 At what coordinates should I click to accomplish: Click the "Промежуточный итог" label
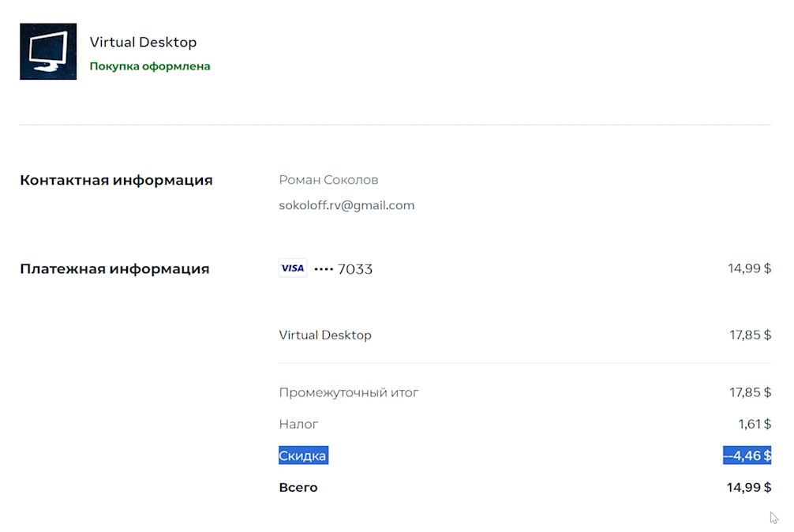(x=349, y=392)
